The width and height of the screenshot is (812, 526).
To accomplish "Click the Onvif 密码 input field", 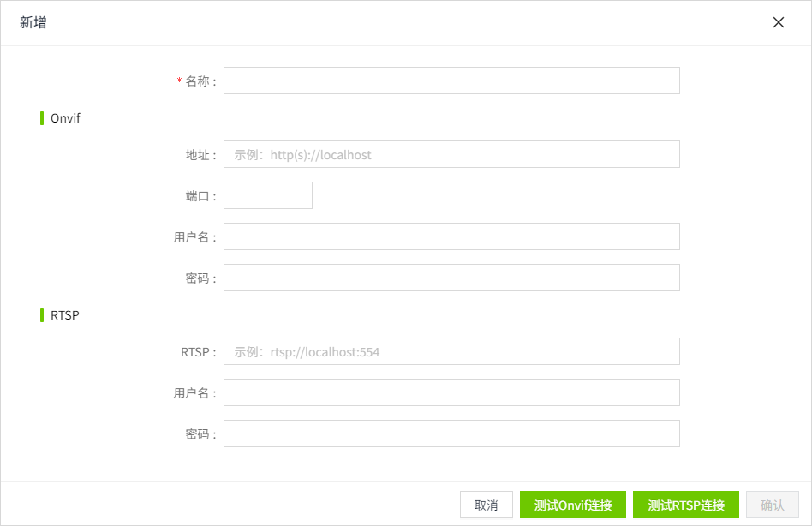I will tap(451, 278).
